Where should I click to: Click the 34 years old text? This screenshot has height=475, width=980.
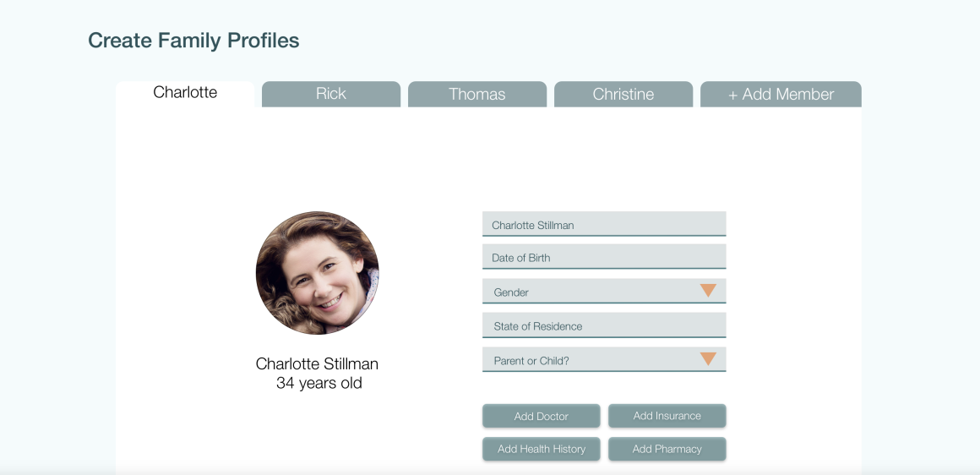pos(319,383)
